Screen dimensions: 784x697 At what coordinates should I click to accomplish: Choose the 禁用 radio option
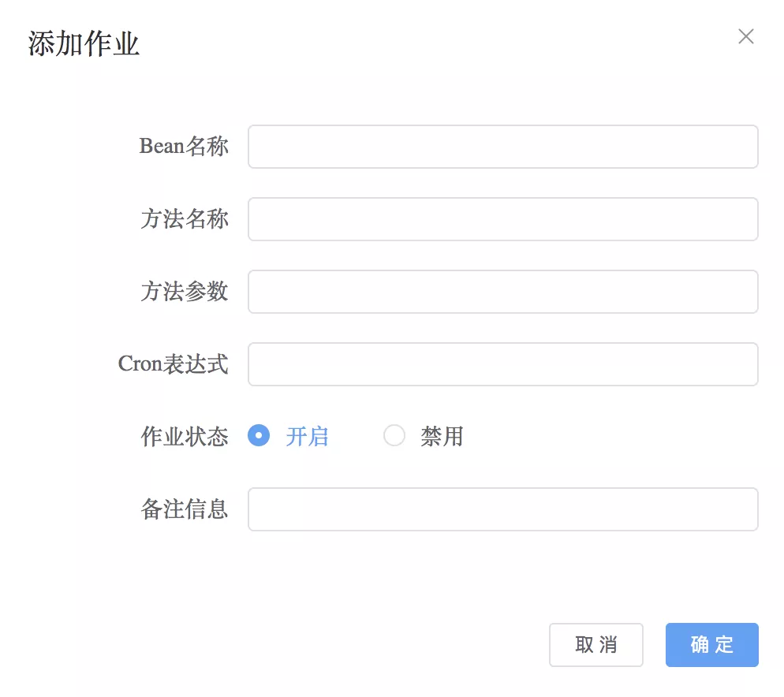tap(394, 435)
